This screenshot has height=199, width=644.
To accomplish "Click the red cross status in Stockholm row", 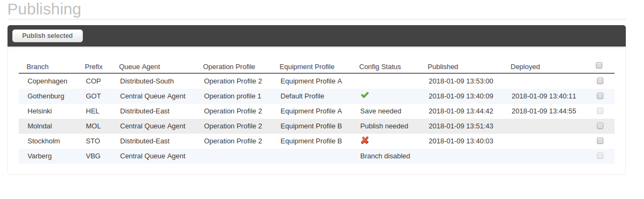I will pyautogui.click(x=365, y=140).
